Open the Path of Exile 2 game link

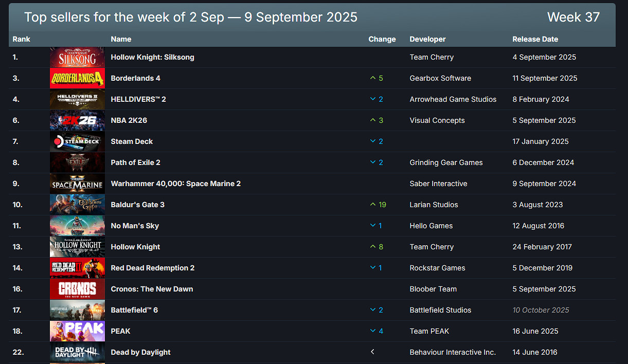tap(136, 162)
